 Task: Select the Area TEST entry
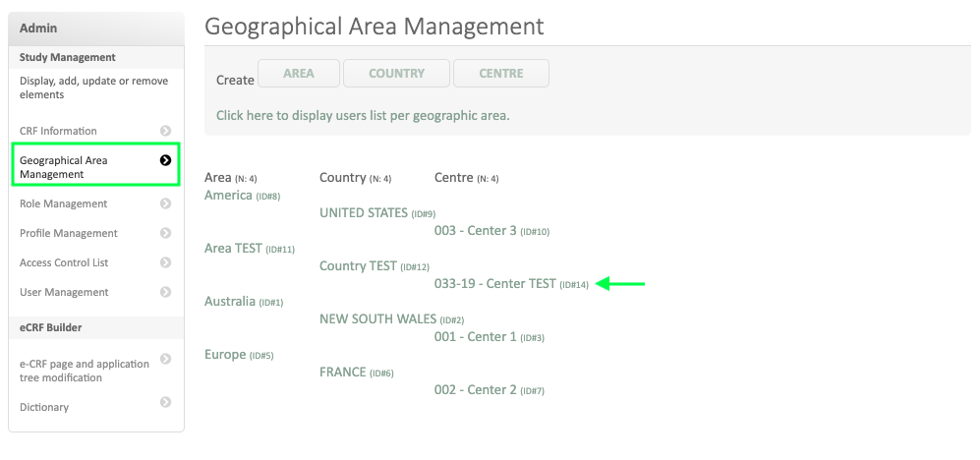point(233,249)
